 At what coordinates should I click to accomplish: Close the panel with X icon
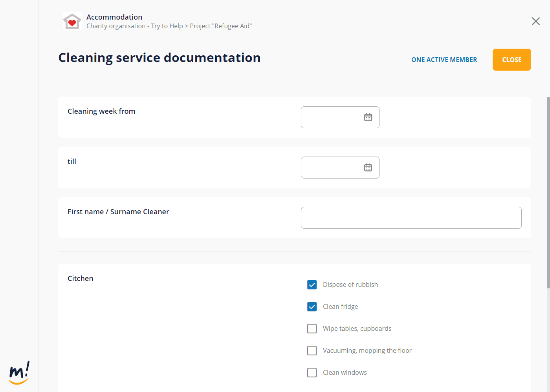[536, 21]
